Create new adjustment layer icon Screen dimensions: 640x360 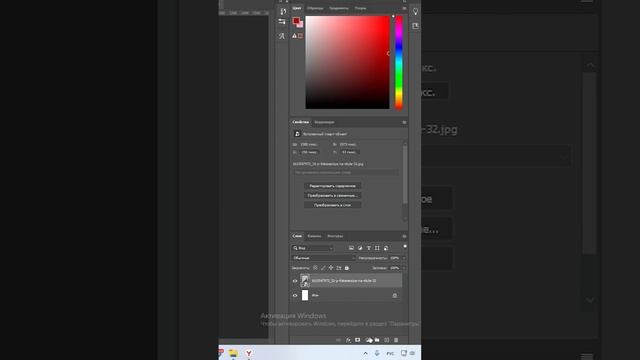pyautogui.click(x=369, y=340)
